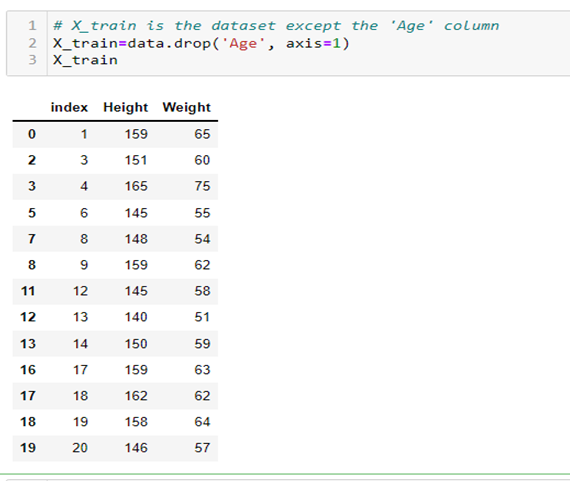Click row label 7 in the table
The height and width of the screenshot is (483, 570).
pyautogui.click(x=32, y=239)
